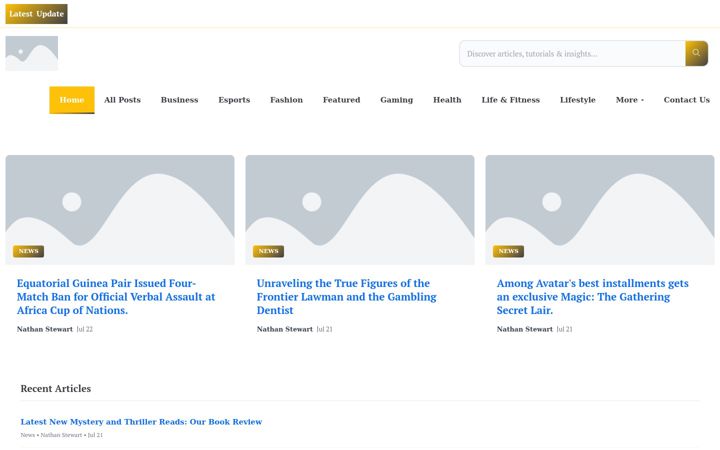
Task: Open the Contact Us page
Action: (x=686, y=100)
